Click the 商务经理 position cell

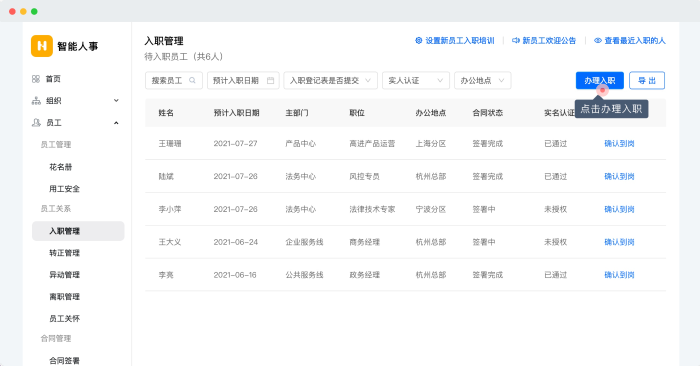click(365, 242)
